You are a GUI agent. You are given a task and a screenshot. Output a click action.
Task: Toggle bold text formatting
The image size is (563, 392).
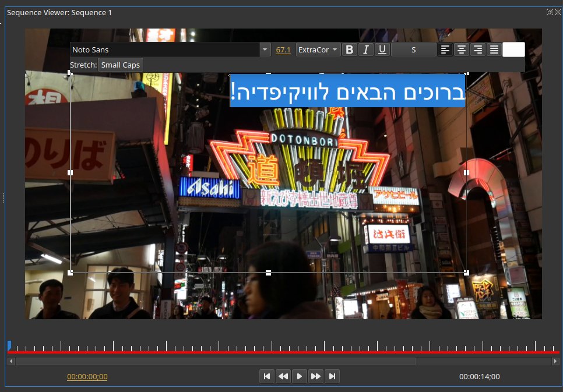(x=349, y=50)
